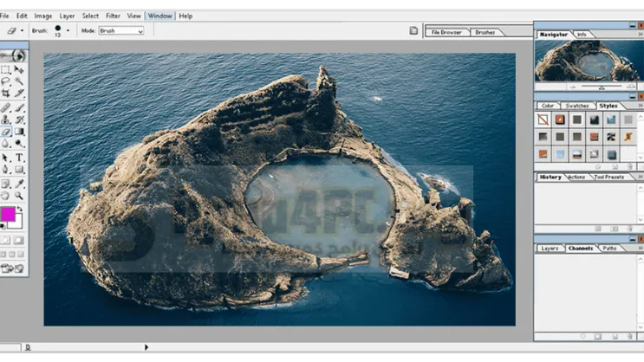Select the Brush tool in toolbox
This screenshot has height=362, width=644.
pos(19,108)
